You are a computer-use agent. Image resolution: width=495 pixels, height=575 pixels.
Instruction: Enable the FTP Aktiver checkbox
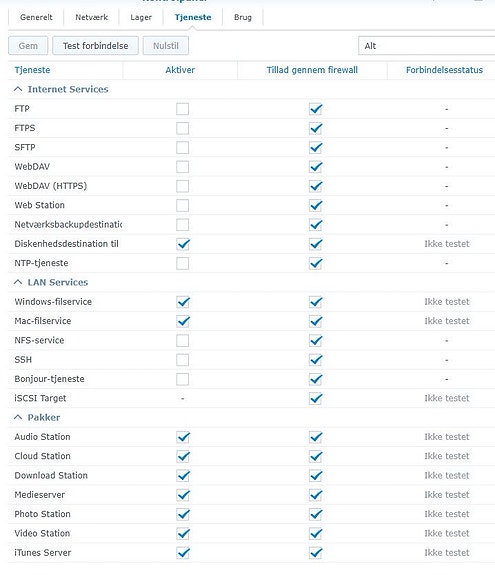tap(182, 109)
